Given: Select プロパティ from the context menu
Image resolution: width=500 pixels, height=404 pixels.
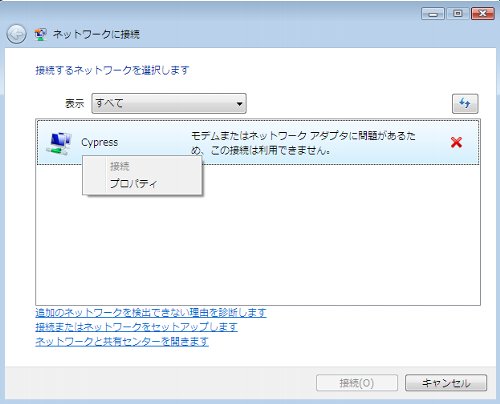Looking at the screenshot, I should [133, 183].
